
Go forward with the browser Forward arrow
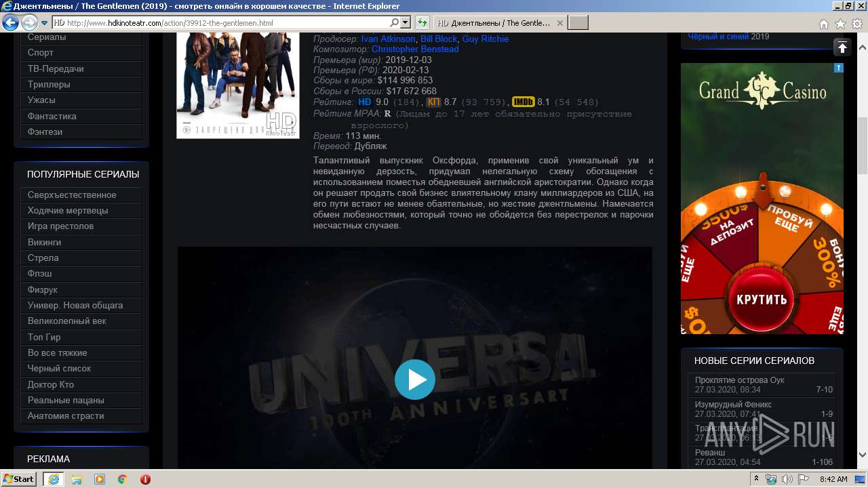[x=29, y=22]
